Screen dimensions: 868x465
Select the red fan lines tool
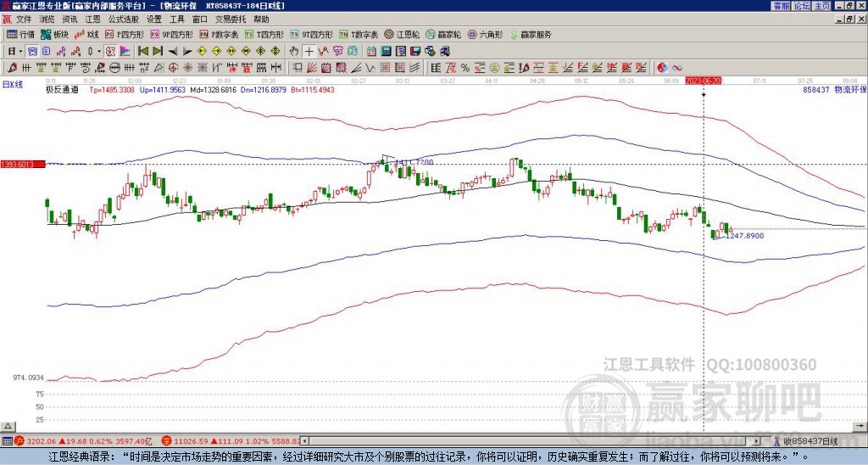[311, 68]
